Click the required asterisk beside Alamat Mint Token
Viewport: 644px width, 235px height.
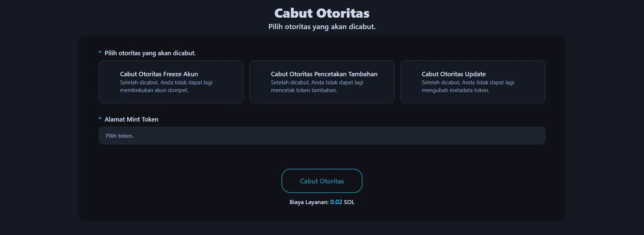pyautogui.click(x=100, y=119)
